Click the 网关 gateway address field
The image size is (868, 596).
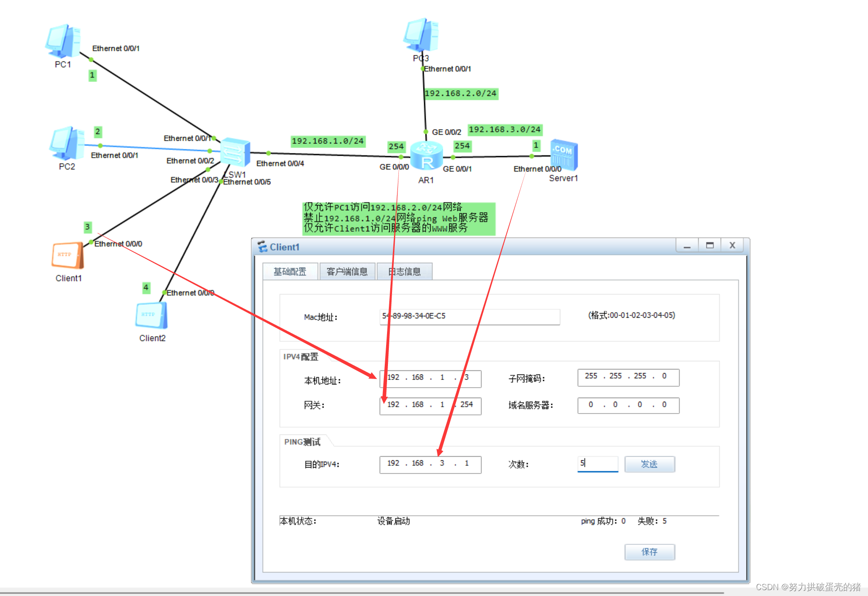(x=429, y=405)
